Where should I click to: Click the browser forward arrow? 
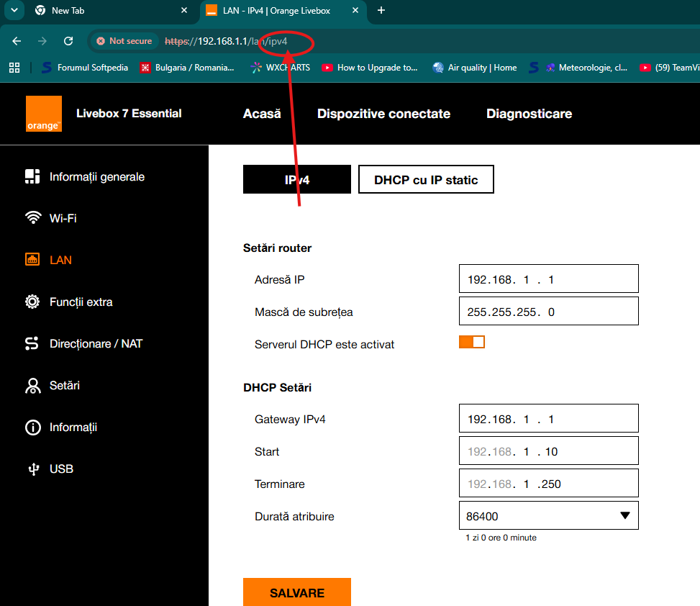(x=42, y=41)
